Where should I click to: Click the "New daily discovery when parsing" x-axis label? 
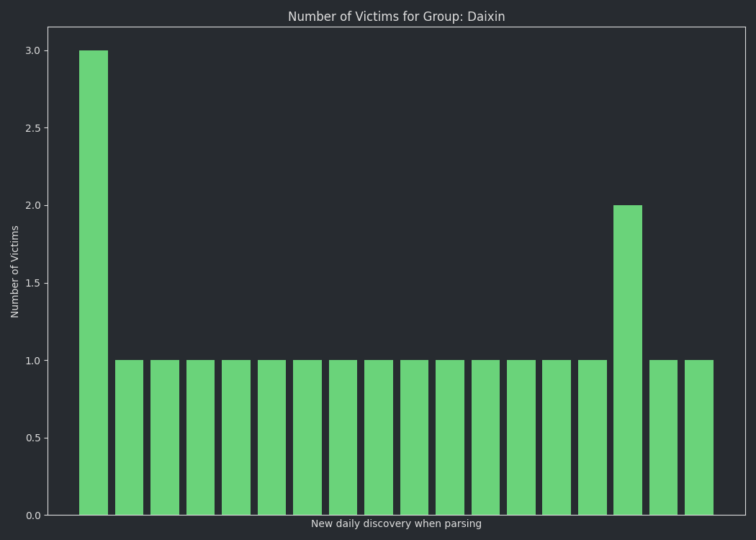tap(396, 523)
